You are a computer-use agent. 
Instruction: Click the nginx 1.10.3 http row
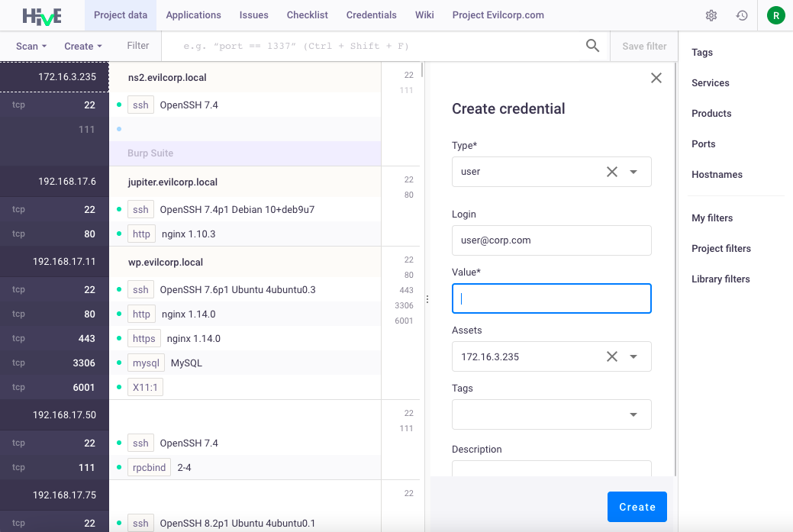click(x=245, y=234)
